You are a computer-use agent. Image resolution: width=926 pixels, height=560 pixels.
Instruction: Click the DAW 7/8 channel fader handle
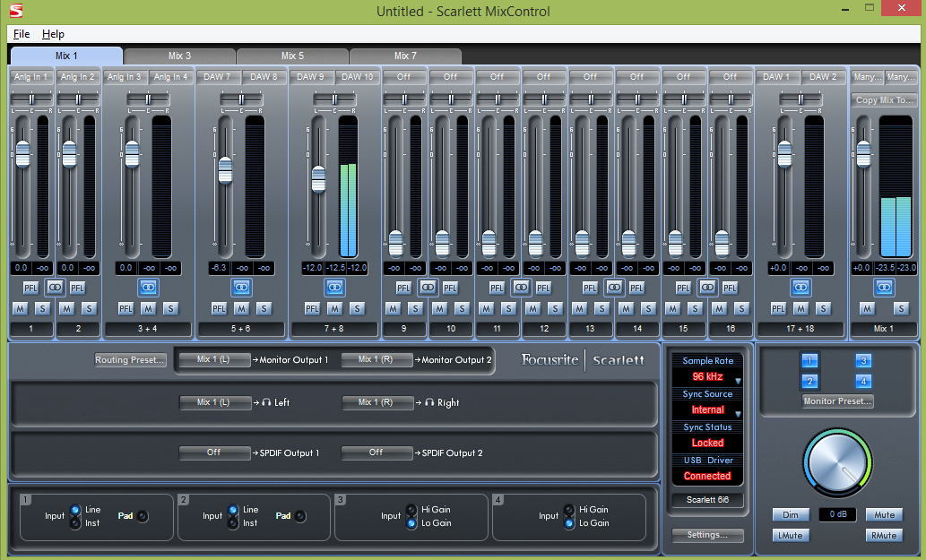coord(225,169)
